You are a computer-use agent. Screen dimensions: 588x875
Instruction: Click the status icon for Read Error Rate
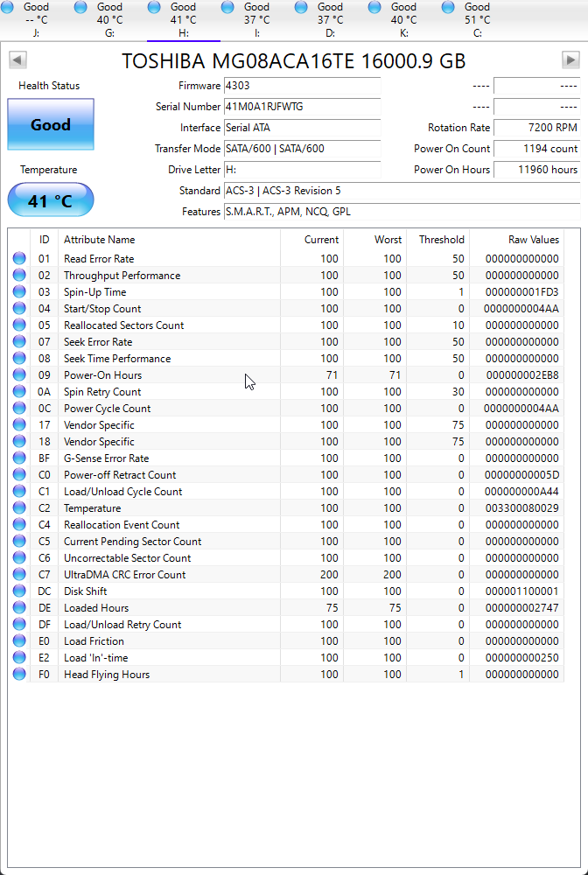19,258
